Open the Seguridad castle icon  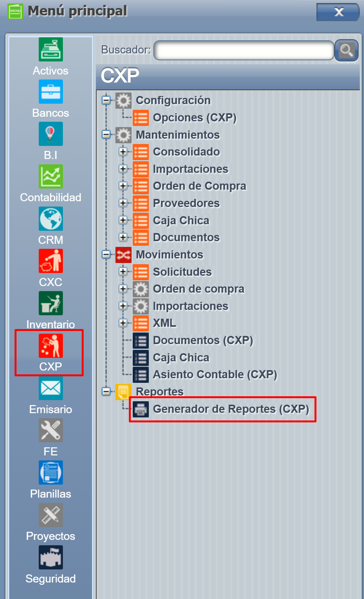point(51,558)
